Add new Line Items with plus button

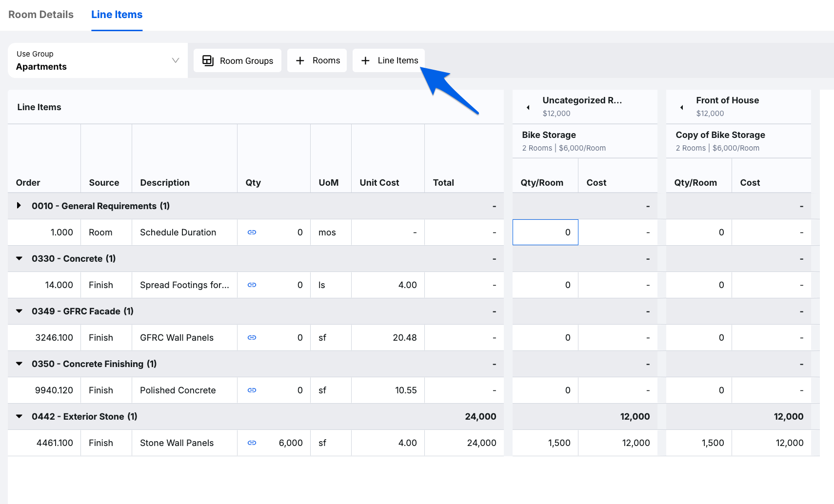click(x=389, y=60)
